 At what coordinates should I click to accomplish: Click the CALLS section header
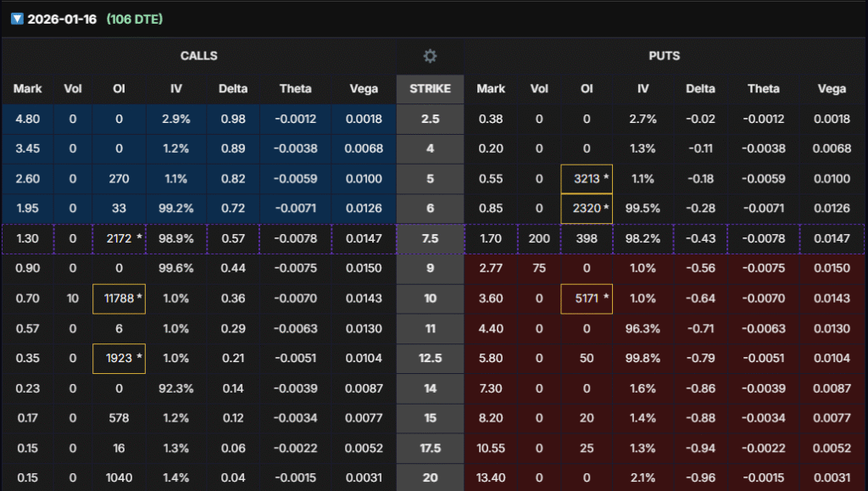coord(198,56)
